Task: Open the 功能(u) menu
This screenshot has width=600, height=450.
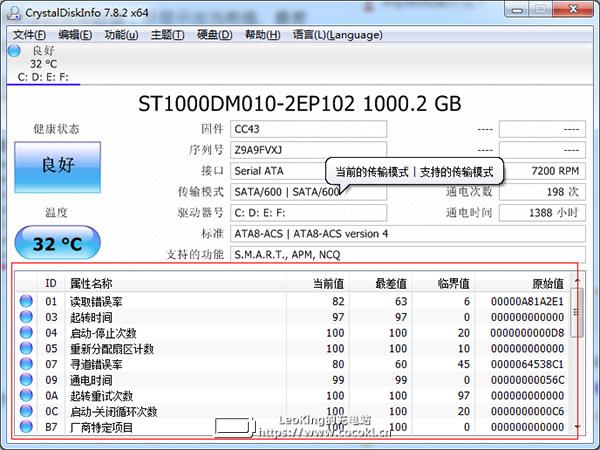Action: pyautogui.click(x=121, y=35)
